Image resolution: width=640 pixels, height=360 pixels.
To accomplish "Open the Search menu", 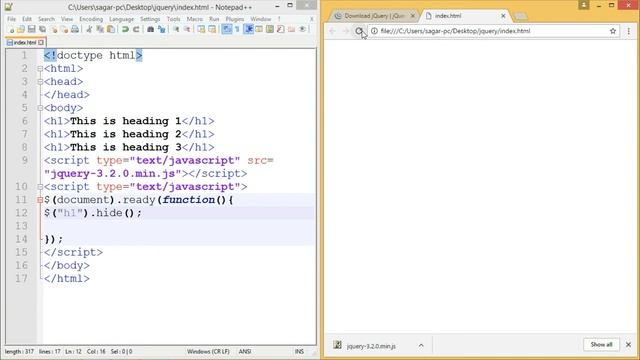I will (47, 19).
